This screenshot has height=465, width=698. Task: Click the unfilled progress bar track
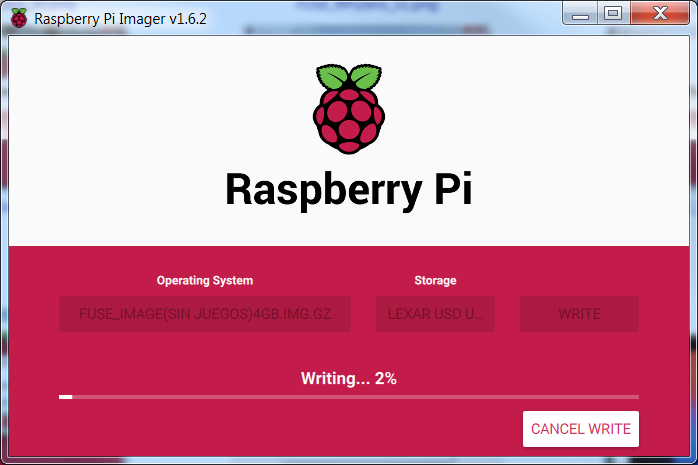(350, 397)
